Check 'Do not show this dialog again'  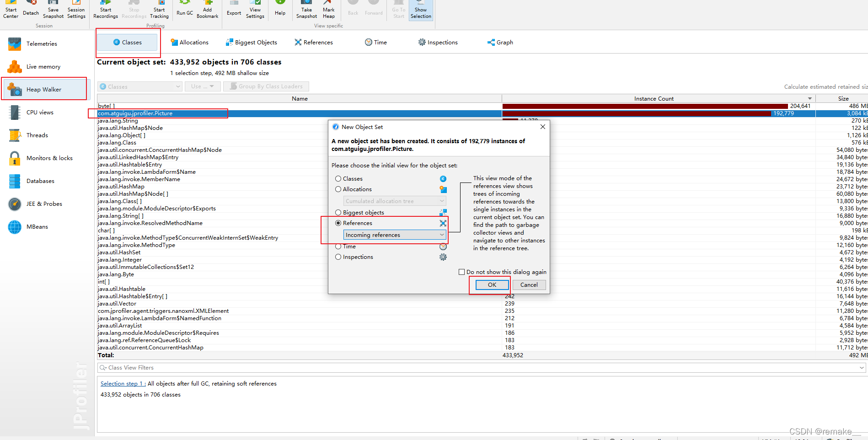462,272
